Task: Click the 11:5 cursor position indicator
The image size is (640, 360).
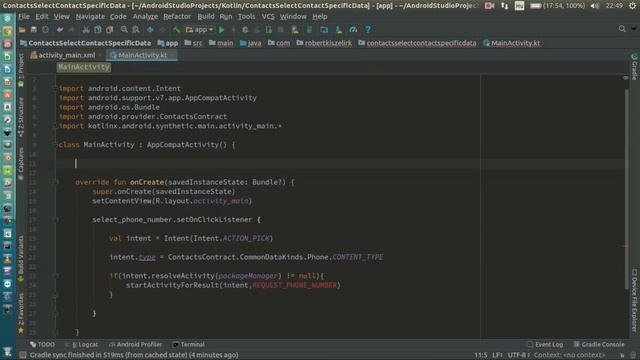Action: tap(480, 355)
